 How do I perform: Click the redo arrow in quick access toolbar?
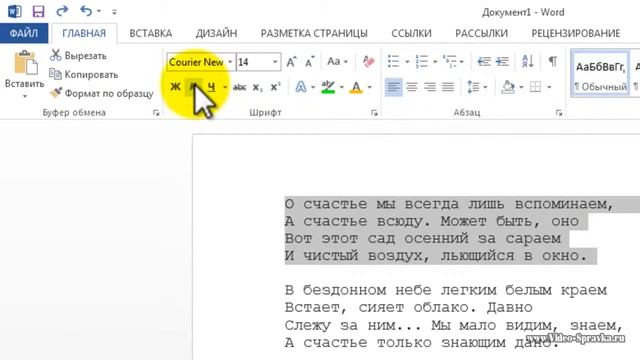pyautogui.click(x=62, y=11)
